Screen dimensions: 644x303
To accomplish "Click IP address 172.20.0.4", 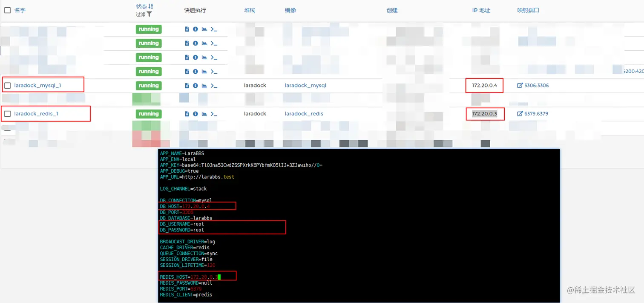I will (x=484, y=86).
